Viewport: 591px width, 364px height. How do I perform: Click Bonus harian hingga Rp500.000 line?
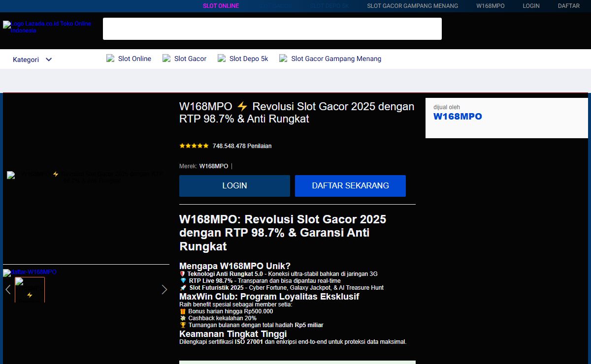pos(226,311)
